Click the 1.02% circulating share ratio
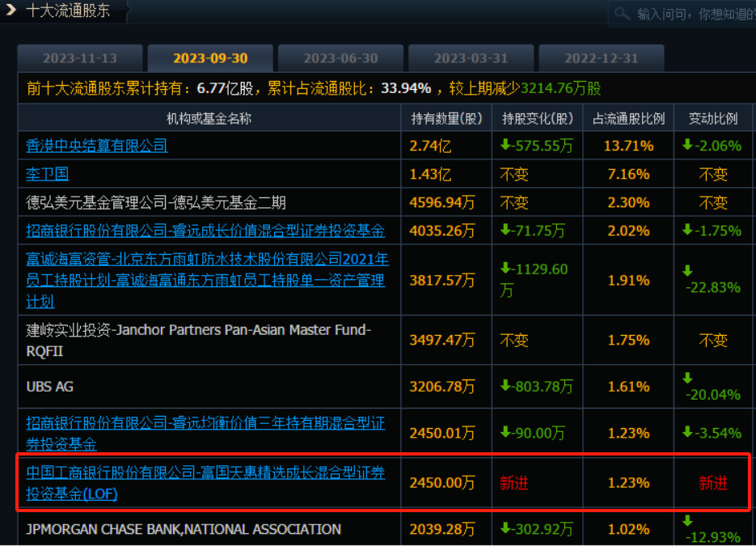The height and width of the screenshot is (551, 756). point(629,530)
